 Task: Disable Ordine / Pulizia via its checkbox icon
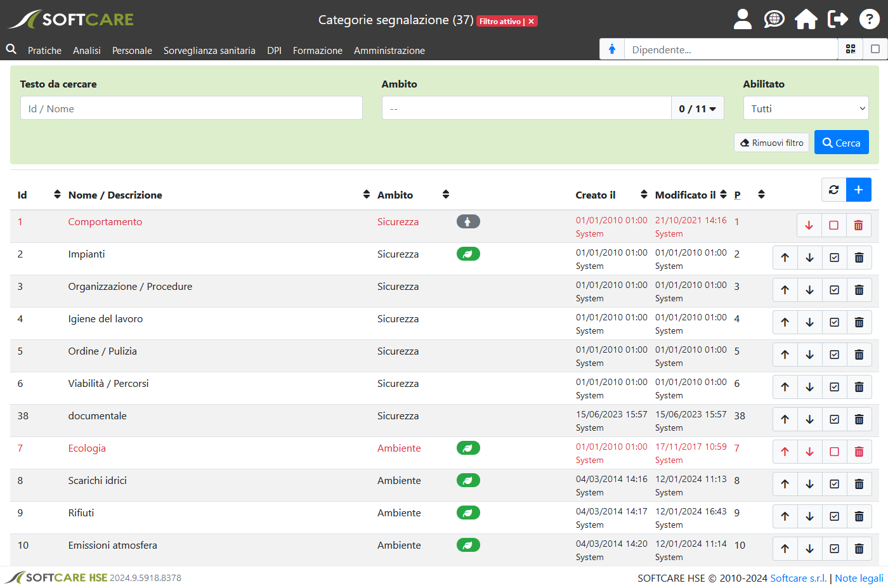pyautogui.click(x=834, y=354)
